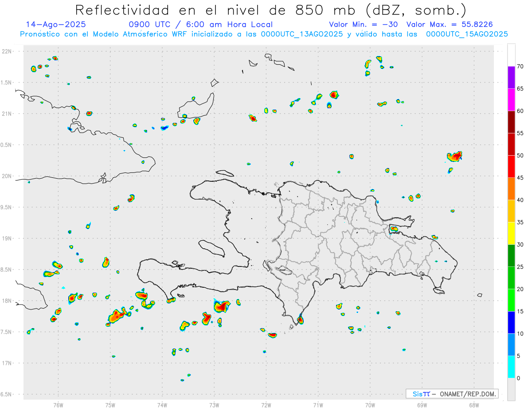Select the '76W' longitude label
Screen dimensions: 532x411
[x=58, y=405]
